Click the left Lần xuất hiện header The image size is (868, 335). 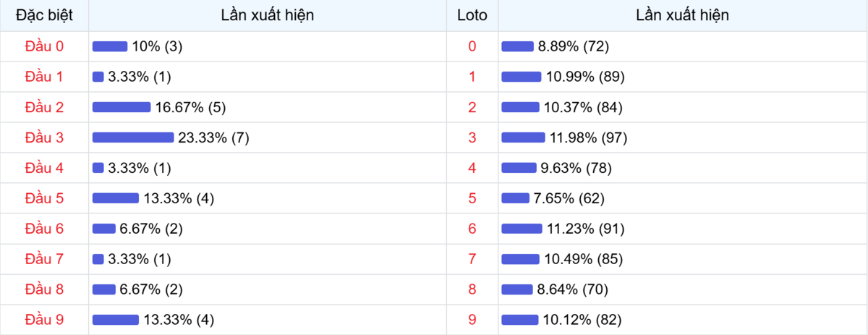[x=268, y=15]
